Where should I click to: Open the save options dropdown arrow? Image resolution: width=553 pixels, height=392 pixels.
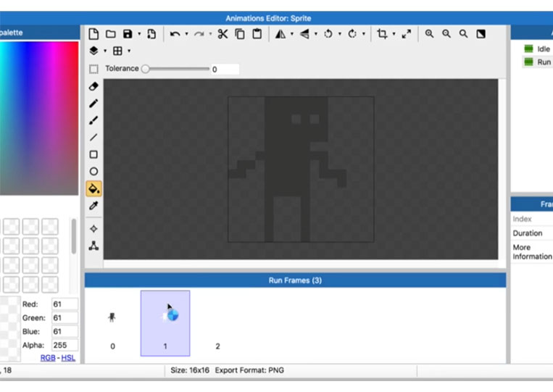tap(139, 34)
